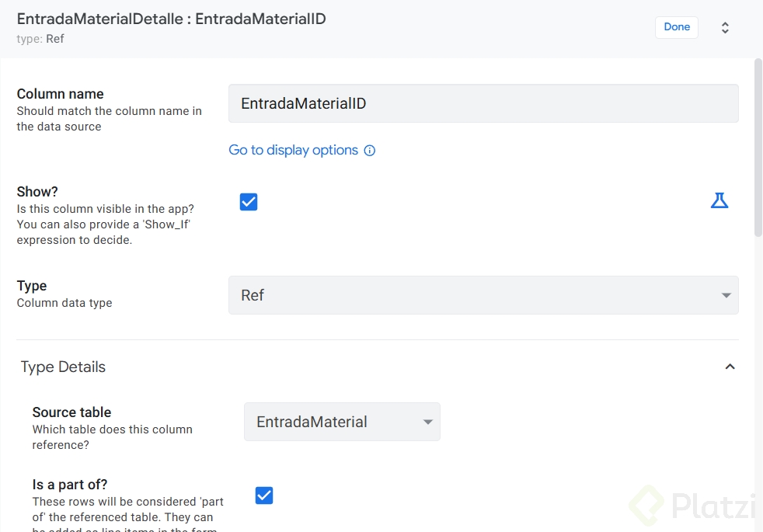763x532 pixels.
Task: Open the Go to display options link
Action: tap(293, 150)
